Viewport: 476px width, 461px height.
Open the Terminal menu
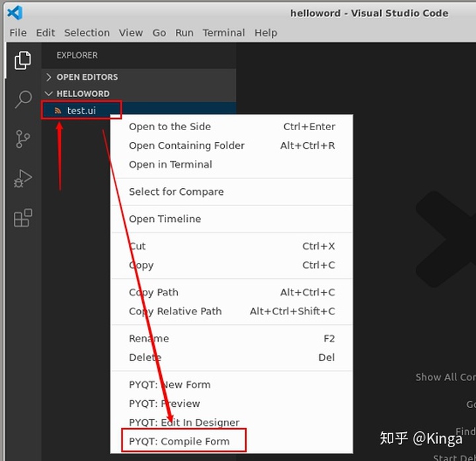point(223,33)
